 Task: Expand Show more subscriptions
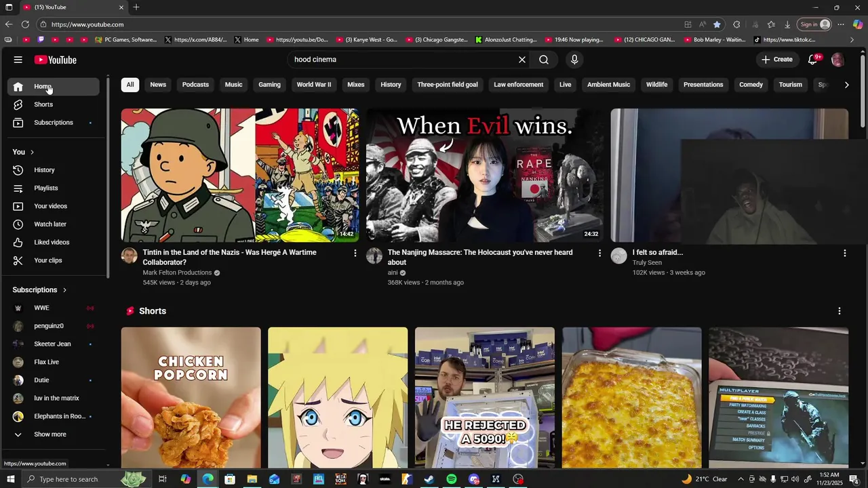point(54,434)
